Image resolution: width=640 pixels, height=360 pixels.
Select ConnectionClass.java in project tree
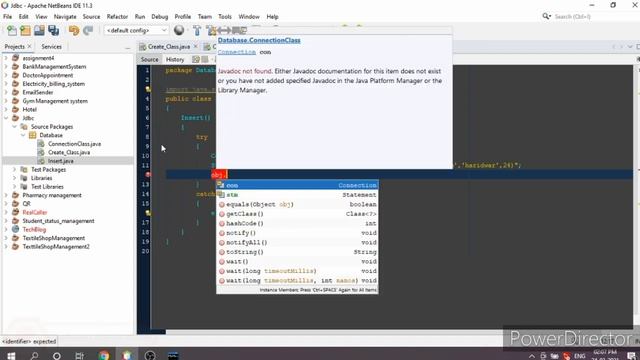[74, 144]
